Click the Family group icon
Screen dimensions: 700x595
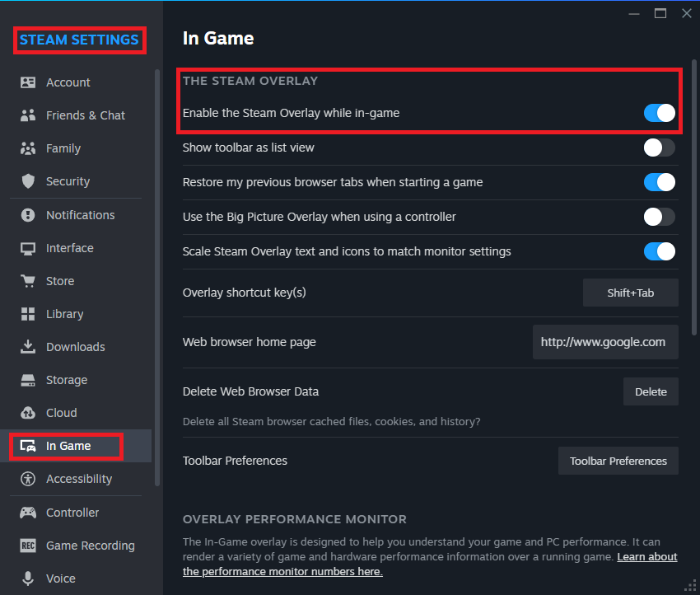pyautogui.click(x=28, y=148)
